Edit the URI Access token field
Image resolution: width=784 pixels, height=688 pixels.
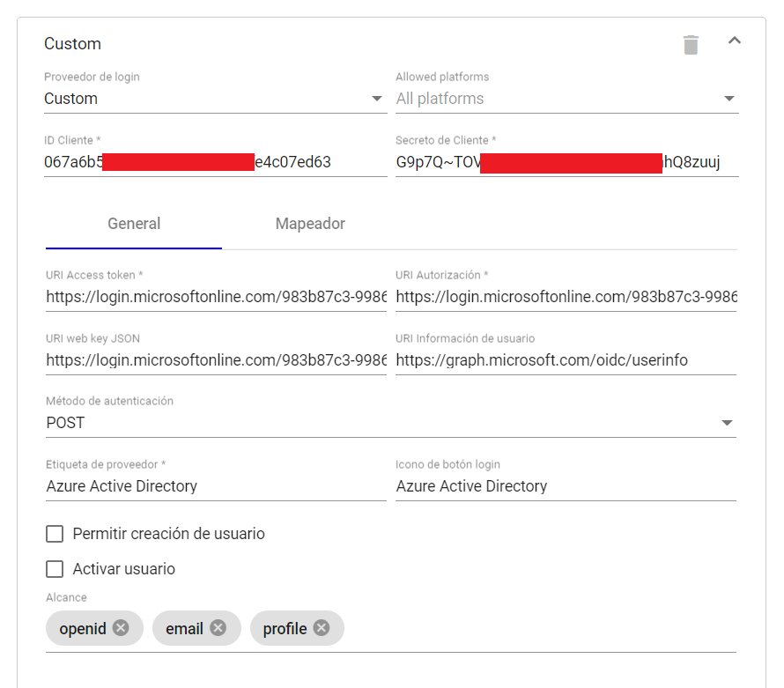pyautogui.click(x=216, y=297)
